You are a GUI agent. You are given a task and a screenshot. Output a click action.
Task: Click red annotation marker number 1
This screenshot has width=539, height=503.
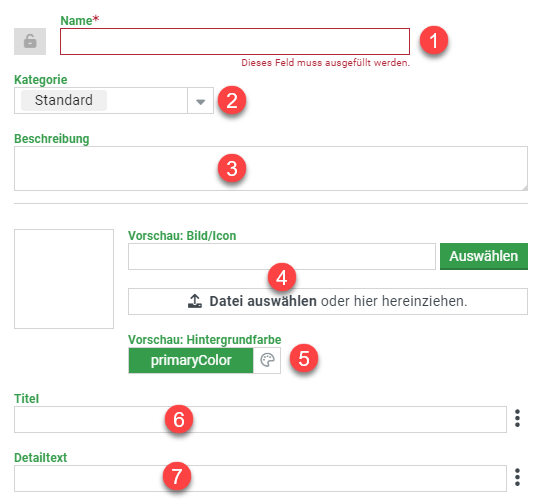pos(434,40)
